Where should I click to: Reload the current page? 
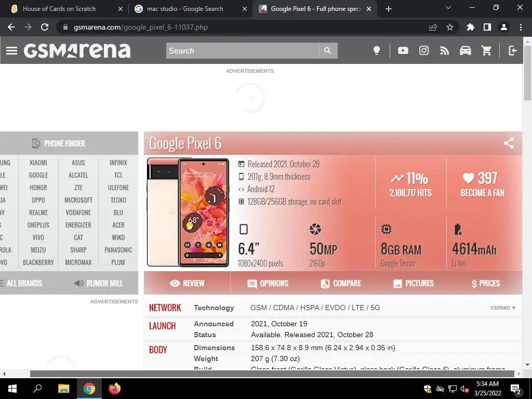click(x=45, y=27)
